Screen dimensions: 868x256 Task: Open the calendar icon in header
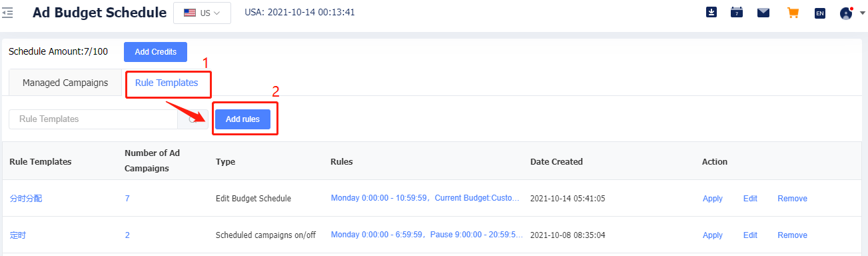[x=737, y=12]
